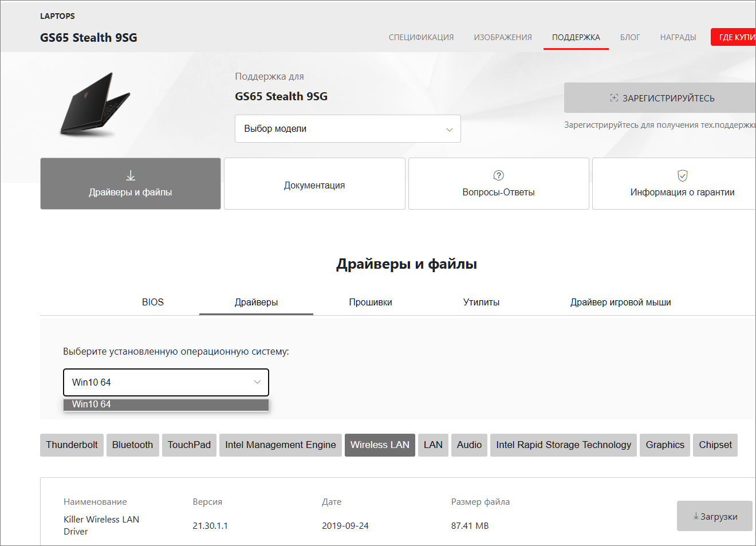Filter drivers by LAN
Screen dimensions: 756x546
pos(433,445)
